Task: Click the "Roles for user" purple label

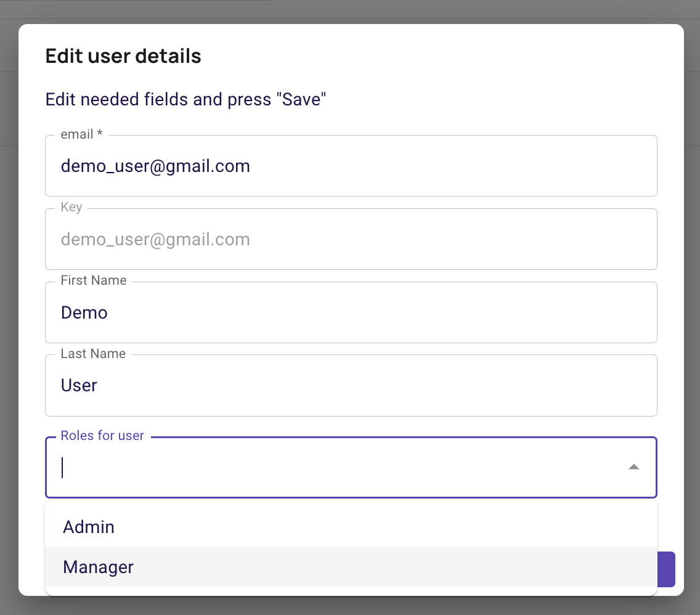Action: (102, 436)
